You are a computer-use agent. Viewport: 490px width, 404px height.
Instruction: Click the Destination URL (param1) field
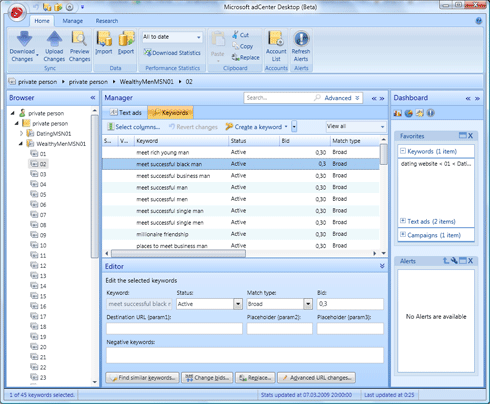click(174, 329)
